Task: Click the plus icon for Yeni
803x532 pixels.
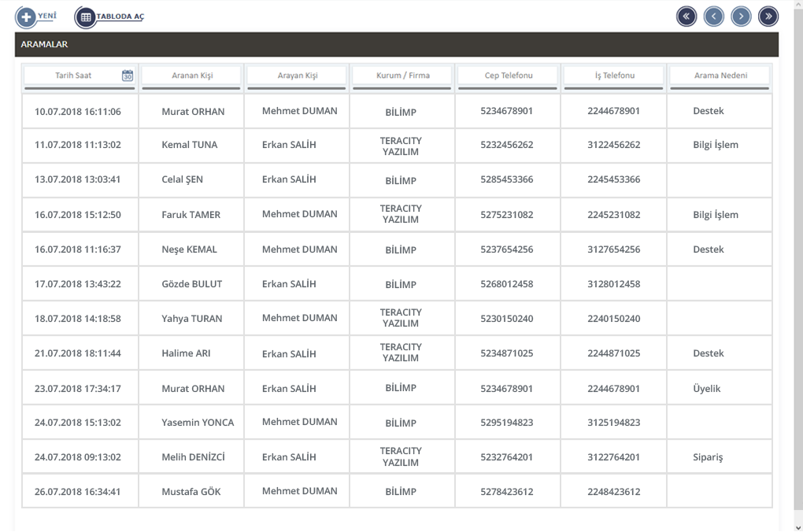Action: pos(26,17)
